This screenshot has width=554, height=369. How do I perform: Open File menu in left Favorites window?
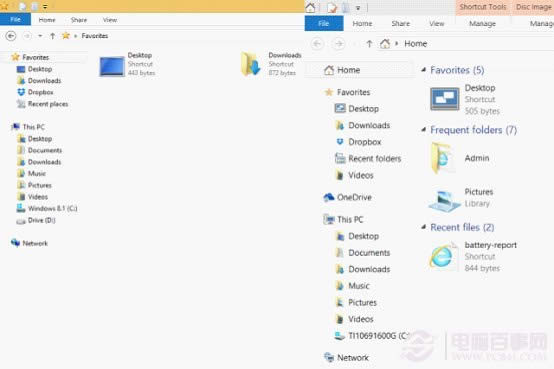coord(15,19)
